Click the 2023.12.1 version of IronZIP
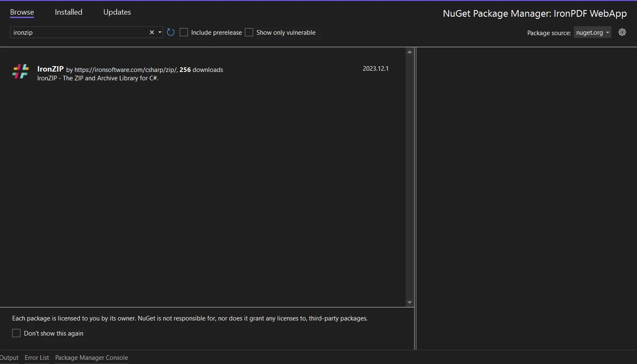 tap(375, 69)
